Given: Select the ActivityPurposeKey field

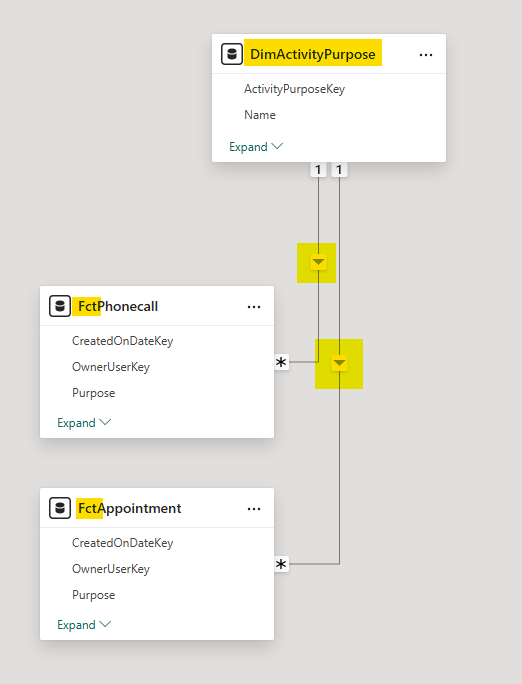Looking at the screenshot, I should pos(294,89).
